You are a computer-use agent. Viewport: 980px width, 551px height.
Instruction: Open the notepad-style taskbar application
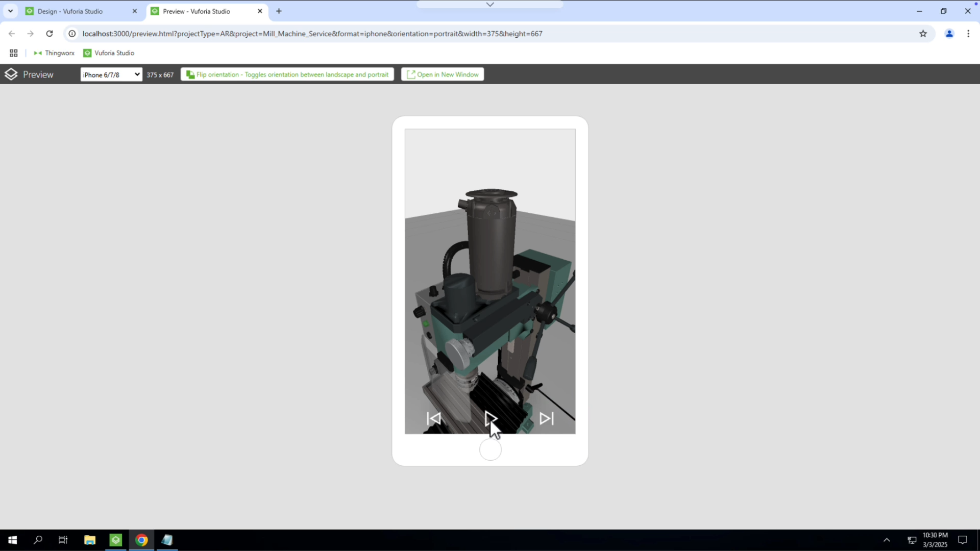pyautogui.click(x=167, y=540)
